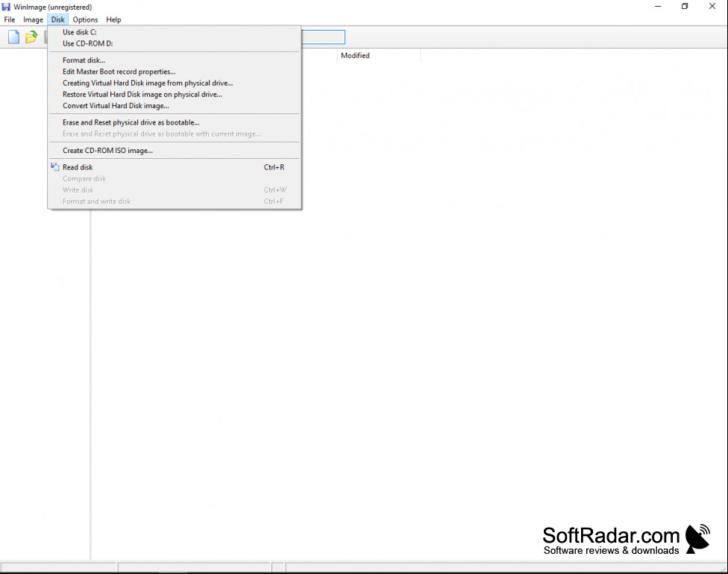Close the open Disk menu
Image resolution: width=728 pixels, height=574 pixels.
[x=57, y=19]
